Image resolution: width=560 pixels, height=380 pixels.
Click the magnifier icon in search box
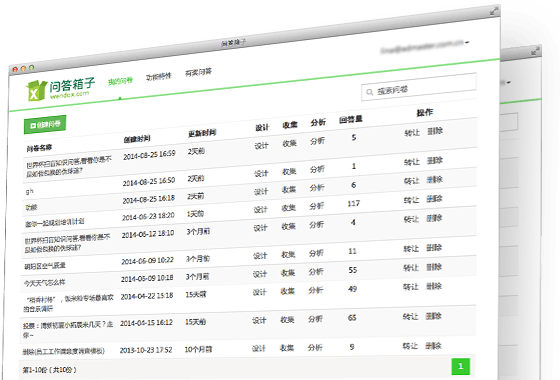pos(369,92)
